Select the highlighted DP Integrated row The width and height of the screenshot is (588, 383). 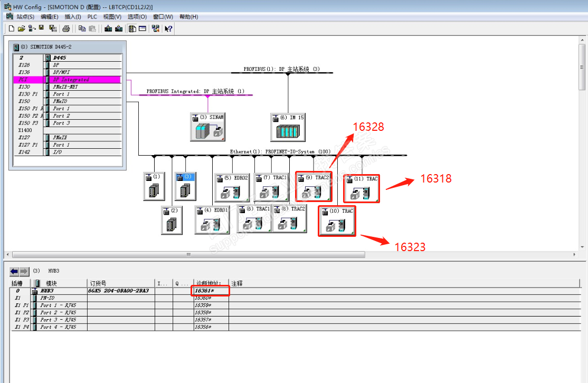[x=68, y=80]
